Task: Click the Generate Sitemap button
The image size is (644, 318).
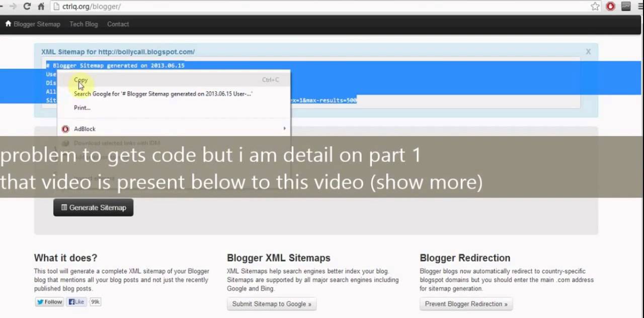Action: tap(93, 207)
